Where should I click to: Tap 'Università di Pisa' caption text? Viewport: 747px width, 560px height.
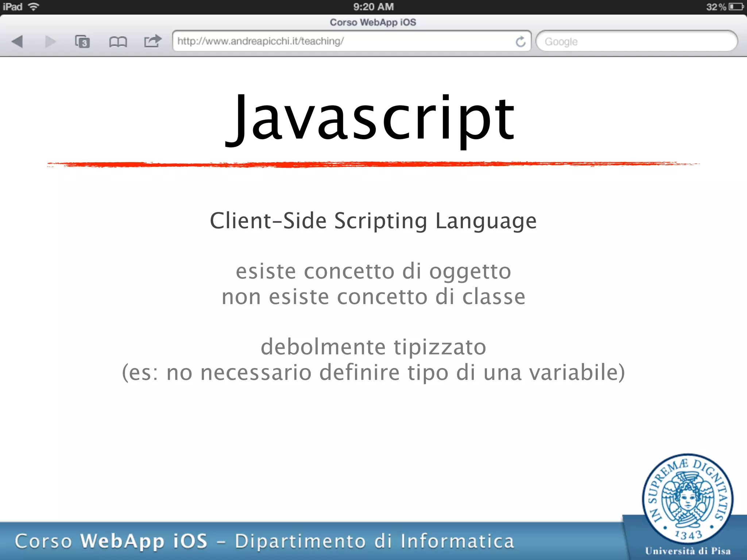(688, 551)
